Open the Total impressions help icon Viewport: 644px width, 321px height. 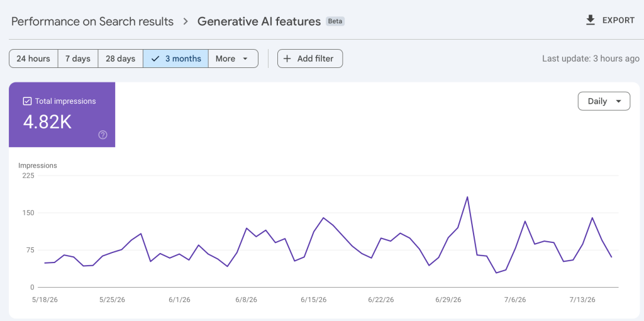click(103, 135)
